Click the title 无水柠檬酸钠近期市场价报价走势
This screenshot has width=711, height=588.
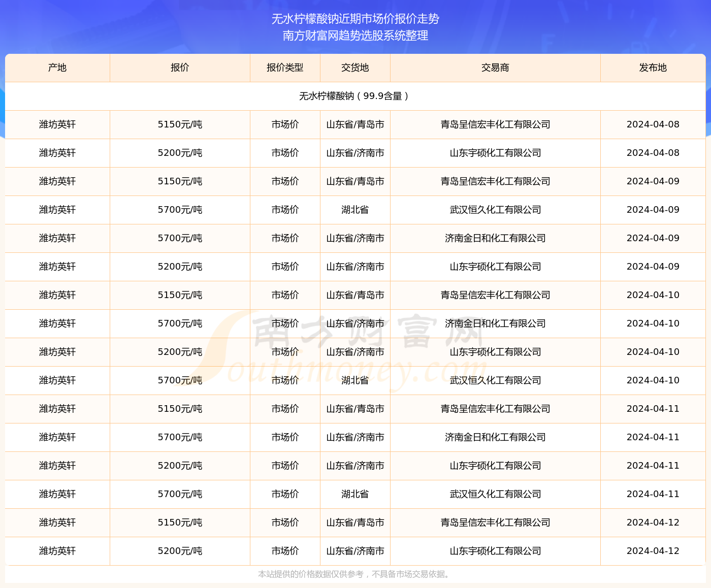click(x=355, y=19)
